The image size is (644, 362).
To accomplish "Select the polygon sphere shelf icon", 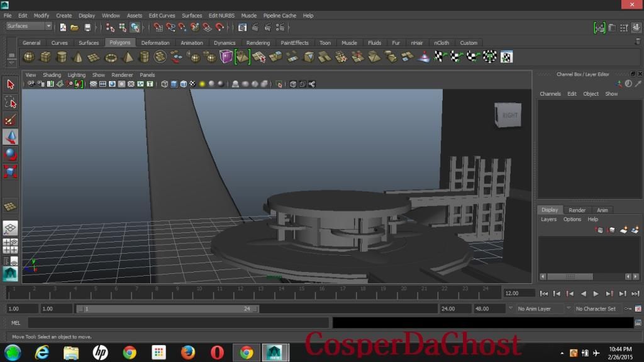I will tap(29, 57).
